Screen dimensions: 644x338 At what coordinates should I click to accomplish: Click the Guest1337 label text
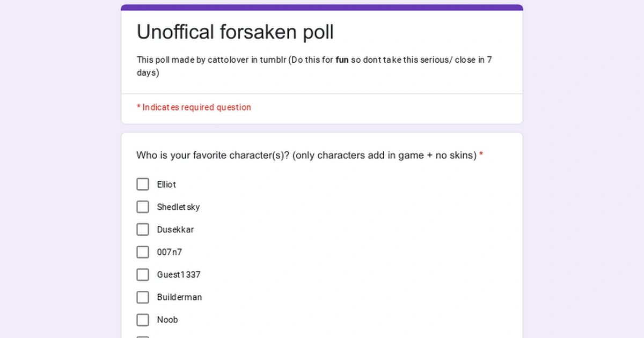tap(179, 274)
